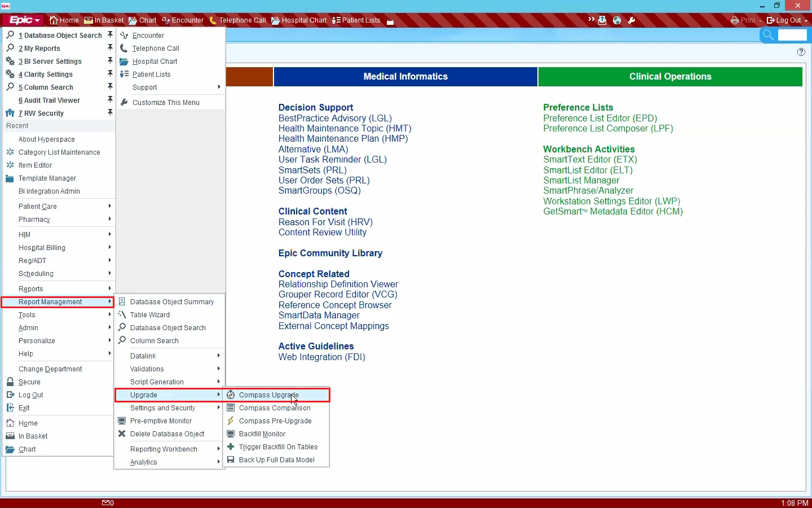Click Telephone Call in the toolbar

click(237, 20)
